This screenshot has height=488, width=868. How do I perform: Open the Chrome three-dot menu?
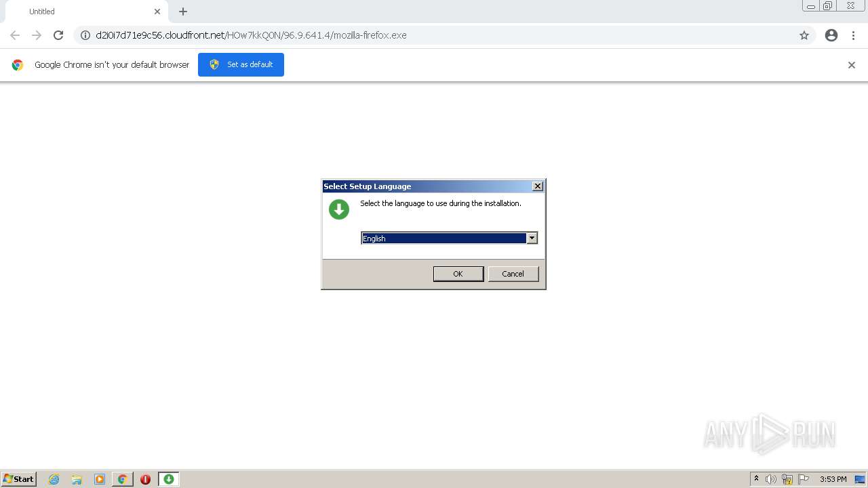[x=854, y=35]
